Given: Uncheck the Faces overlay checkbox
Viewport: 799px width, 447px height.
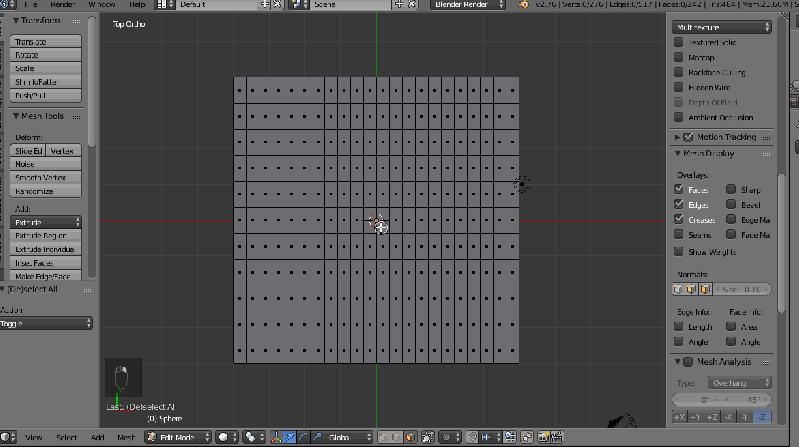Looking at the screenshot, I should point(678,190).
